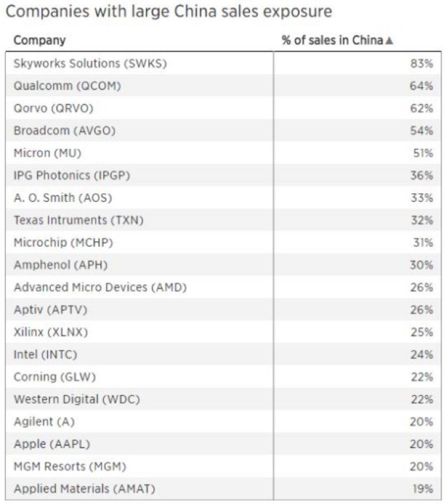446x504 pixels.
Task: Click the sort arrow beside % of sales in China
Action: coord(389,41)
